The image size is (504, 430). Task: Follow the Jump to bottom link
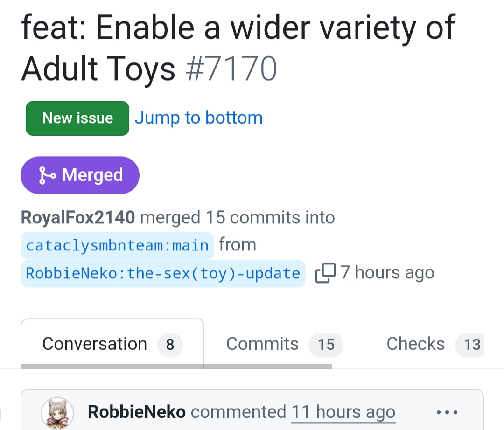click(x=198, y=118)
